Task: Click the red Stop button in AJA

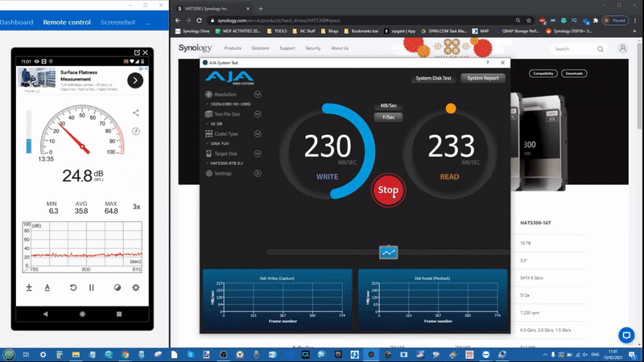Action: 388,190
